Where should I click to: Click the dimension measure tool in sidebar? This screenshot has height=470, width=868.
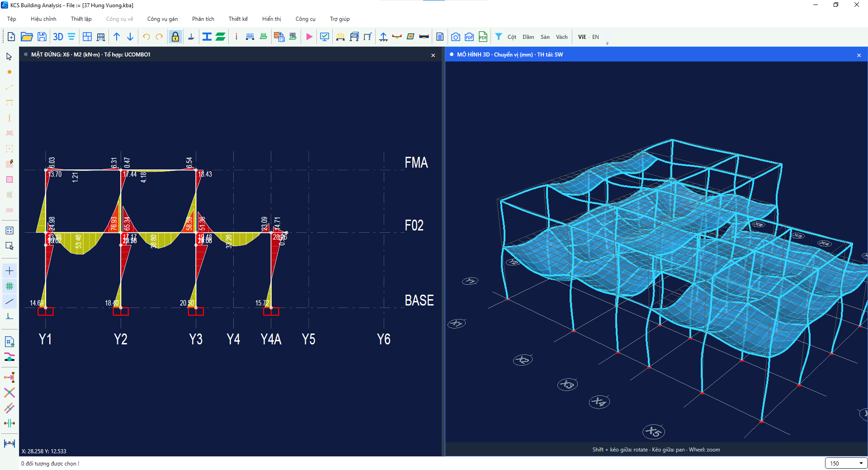click(x=9, y=443)
